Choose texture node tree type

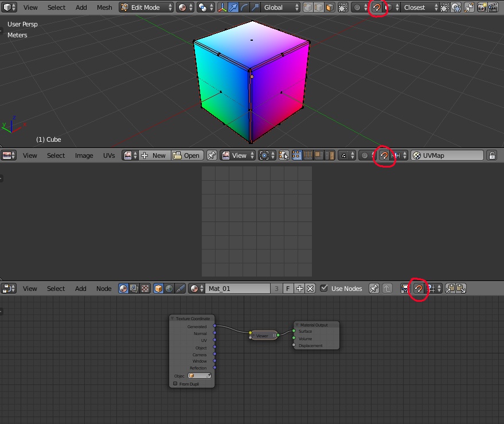[x=145, y=289]
